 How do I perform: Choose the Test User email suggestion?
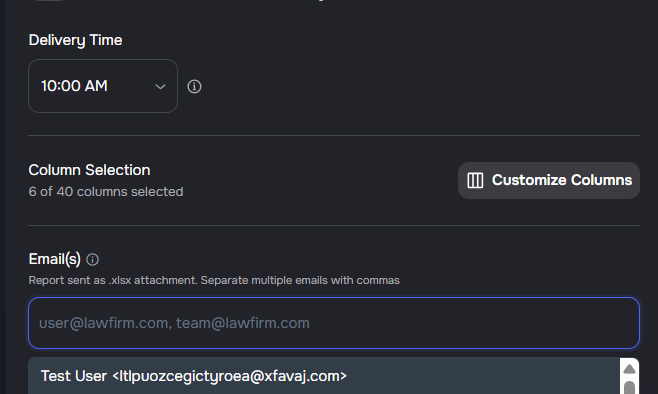pos(324,376)
